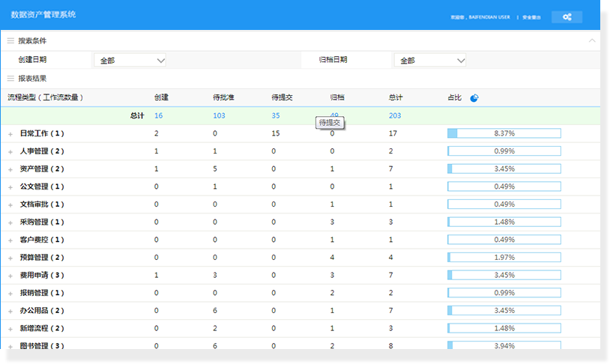
Task: Collapse the search conditions panel with the chevron
Action: (x=592, y=40)
